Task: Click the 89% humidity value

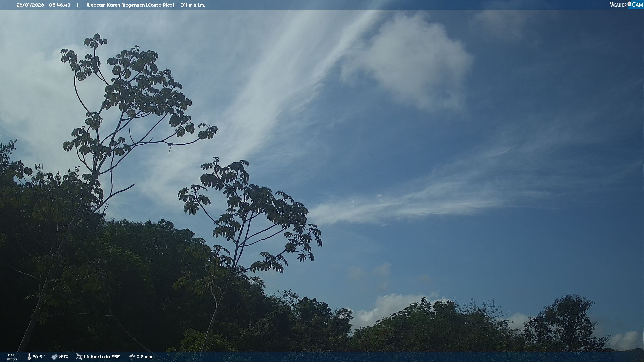Action: click(x=64, y=357)
